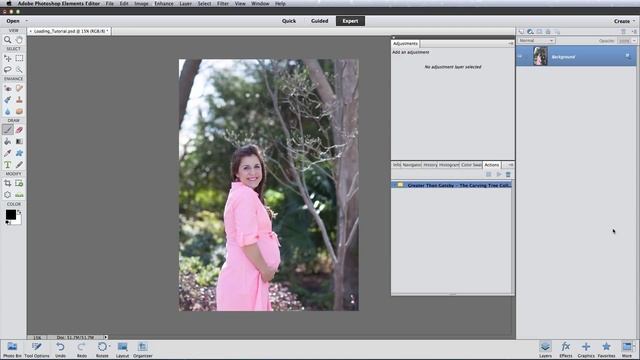Delete the selected action trash icon
This screenshot has height=360, width=640.
pos(508,174)
